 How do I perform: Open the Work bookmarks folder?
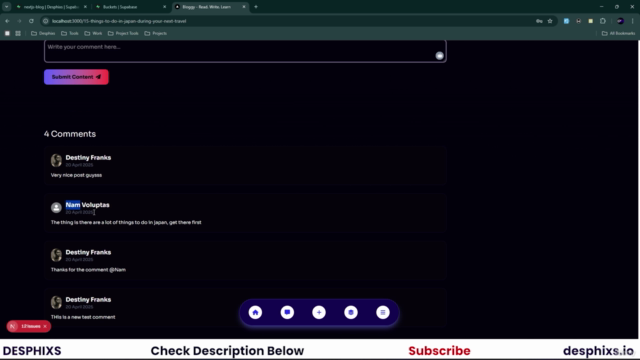(93, 33)
